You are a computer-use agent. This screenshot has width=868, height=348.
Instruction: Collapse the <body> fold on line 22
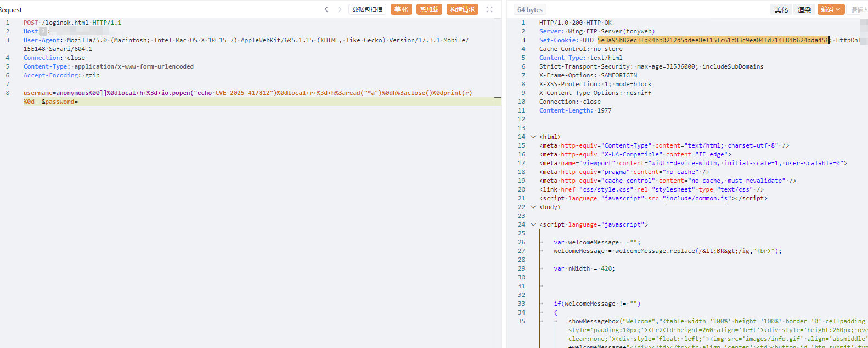[x=533, y=207]
